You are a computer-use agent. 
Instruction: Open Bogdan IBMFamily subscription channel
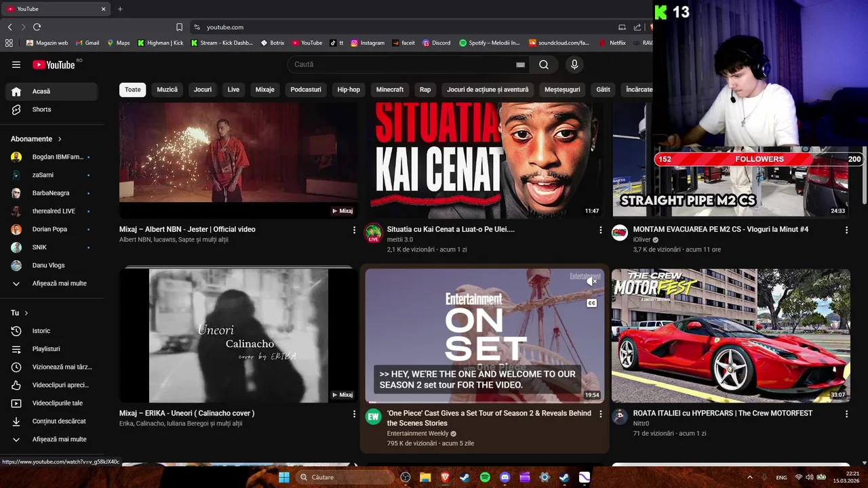pos(52,157)
